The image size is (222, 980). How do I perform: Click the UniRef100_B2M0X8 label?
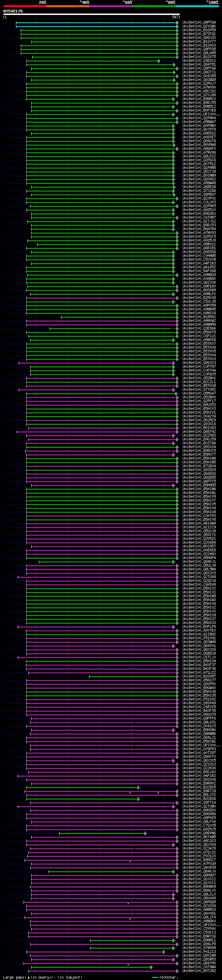pos(199,298)
